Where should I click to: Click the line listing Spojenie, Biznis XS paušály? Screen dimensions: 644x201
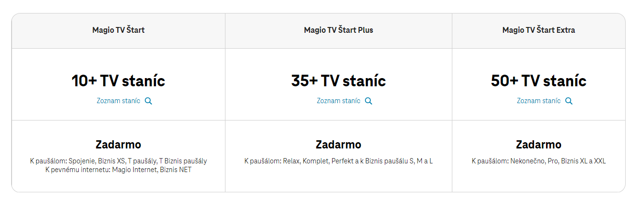click(119, 161)
